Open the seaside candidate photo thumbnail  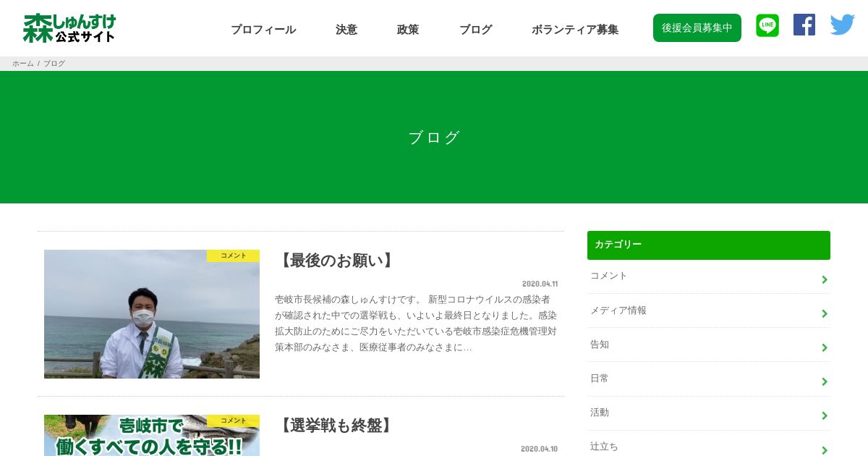tap(152, 314)
